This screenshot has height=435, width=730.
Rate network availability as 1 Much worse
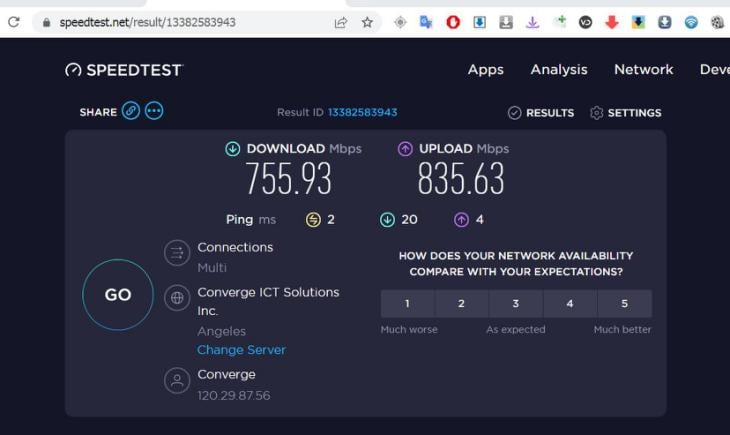pos(407,304)
